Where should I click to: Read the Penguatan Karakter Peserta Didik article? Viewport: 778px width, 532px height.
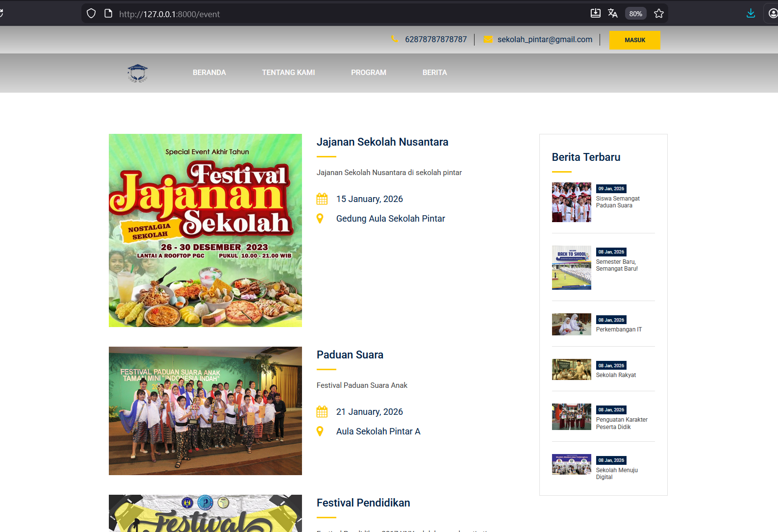622,423
